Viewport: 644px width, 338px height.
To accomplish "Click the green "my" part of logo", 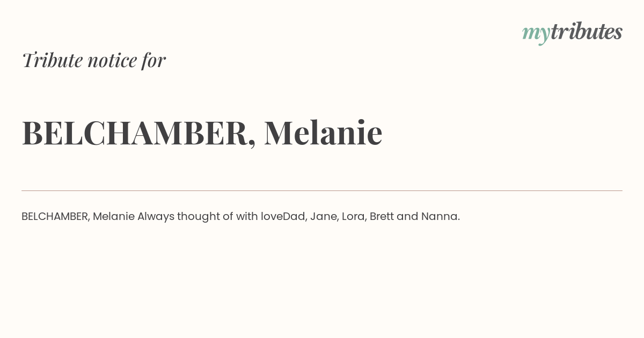I will tap(536, 34).
